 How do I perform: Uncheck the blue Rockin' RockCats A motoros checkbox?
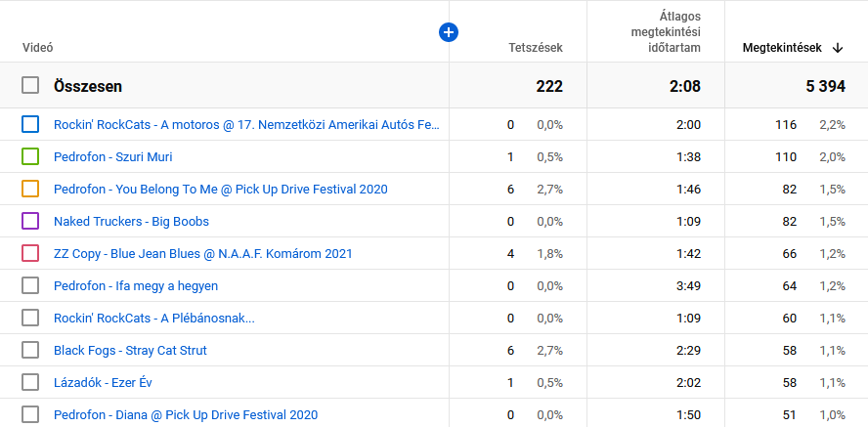30,124
